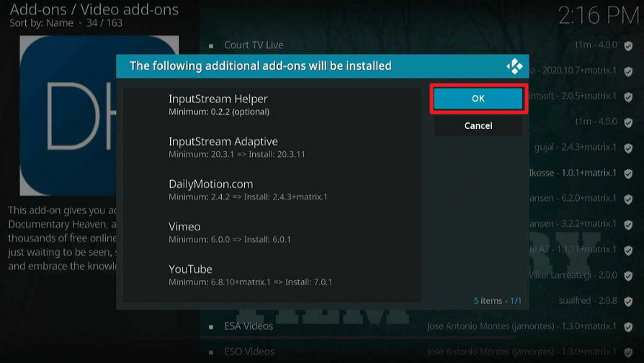644x363 pixels.
Task: Click the Add-ons / Video add-ons breadcrumb title
Action: click(x=94, y=9)
